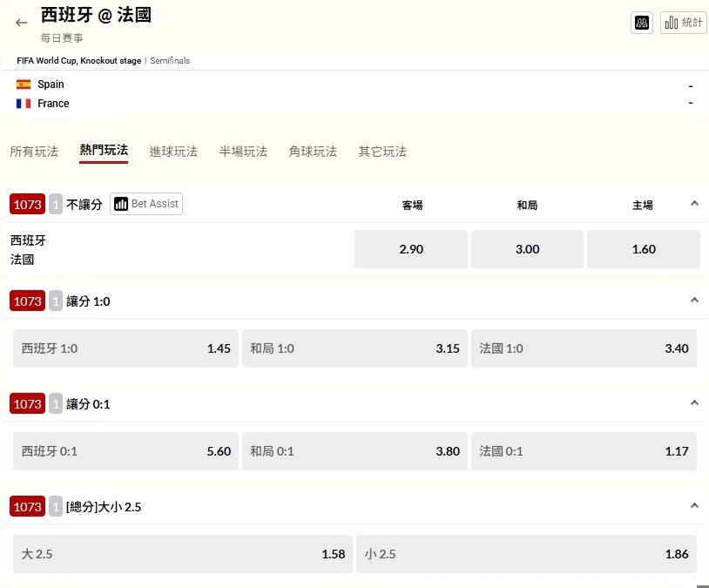Select 客場 odds 2.90
The width and height of the screenshot is (709, 588).
(411, 249)
